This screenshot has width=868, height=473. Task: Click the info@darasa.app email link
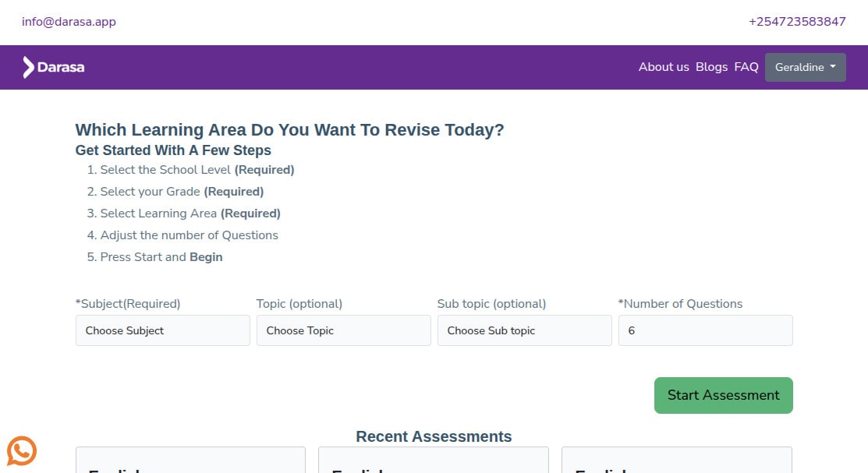point(69,22)
